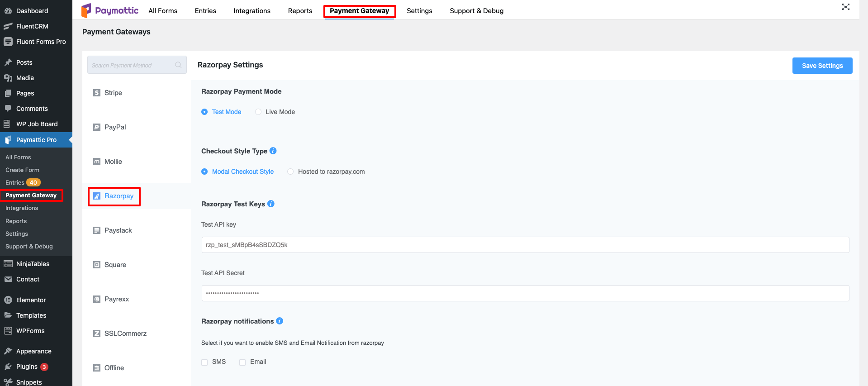This screenshot has width=868, height=386.
Task: Open the All Forms top tab
Action: click(163, 11)
